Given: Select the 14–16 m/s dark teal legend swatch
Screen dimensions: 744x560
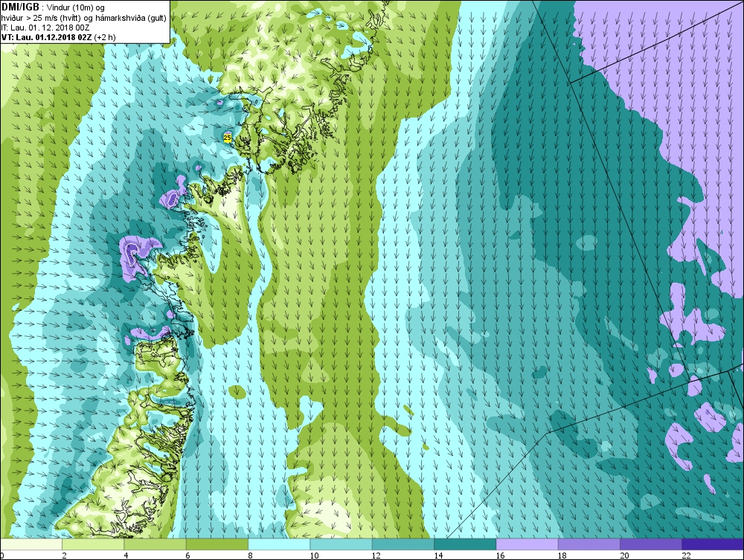Looking at the screenshot, I should (x=465, y=544).
